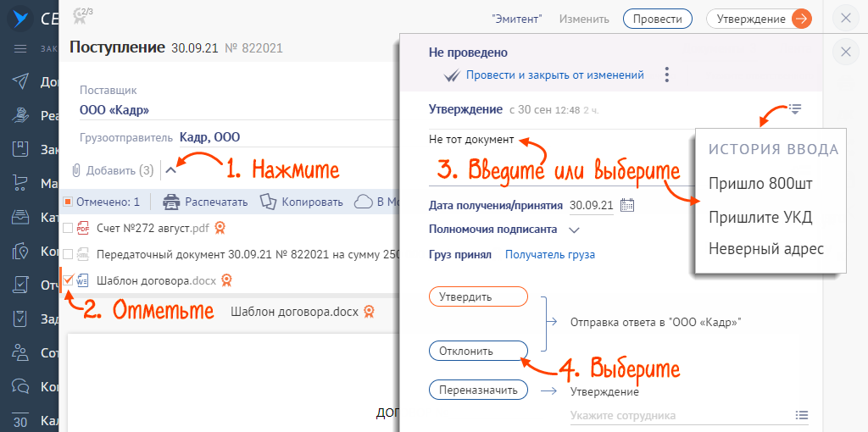Click the Укажите сотрудника input field
868x432 pixels.
click(x=678, y=415)
